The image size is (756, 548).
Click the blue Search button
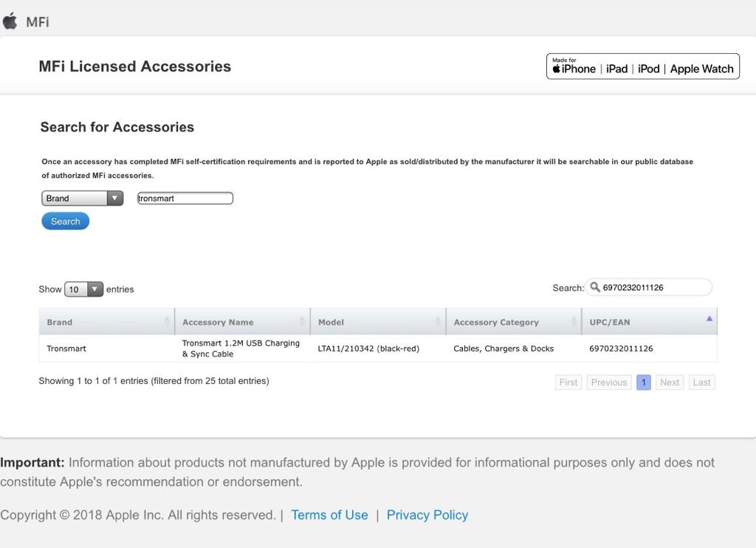click(x=66, y=221)
